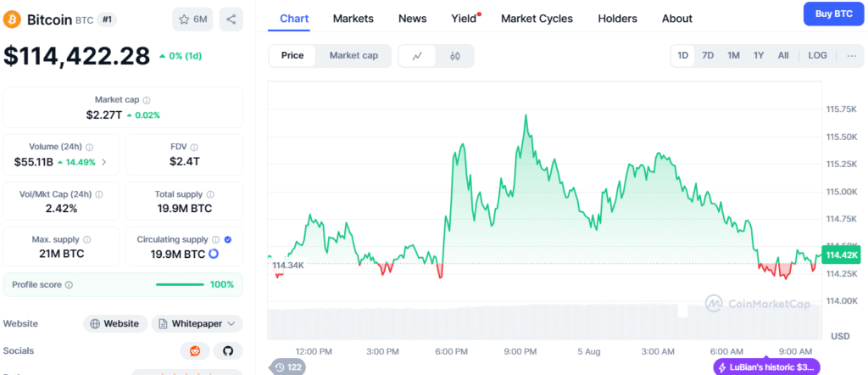Select the 1Y time range
The image size is (868, 375).
759,55
